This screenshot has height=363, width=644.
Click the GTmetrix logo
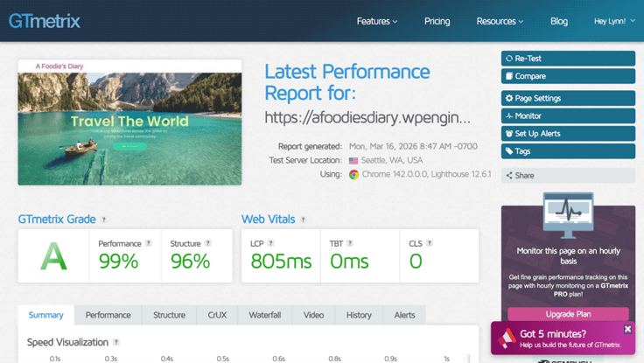click(x=45, y=21)
